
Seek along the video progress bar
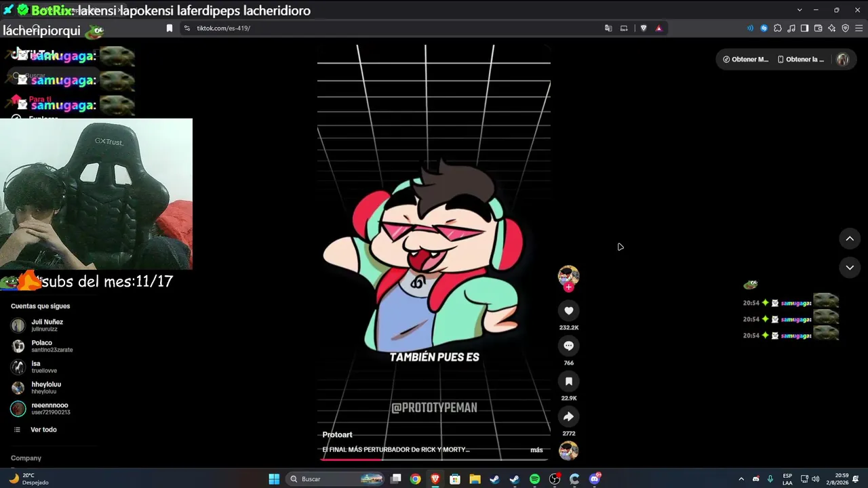click(434, 460)
